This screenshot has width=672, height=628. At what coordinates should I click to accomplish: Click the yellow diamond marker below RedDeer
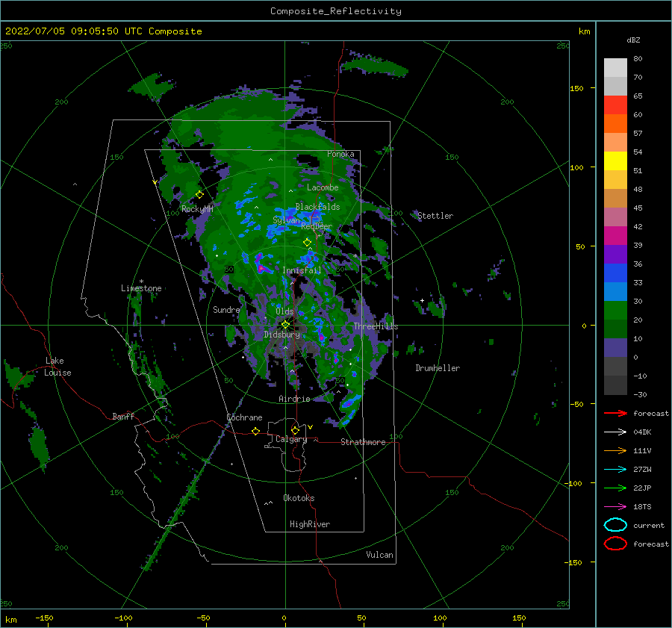tap(307, 242)
